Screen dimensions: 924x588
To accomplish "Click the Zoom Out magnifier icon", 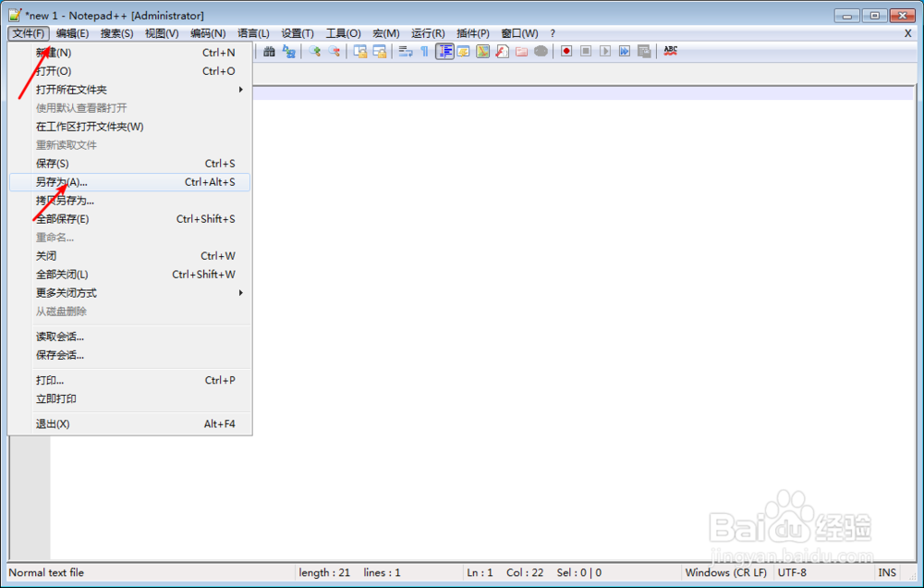I will point(334,51).
